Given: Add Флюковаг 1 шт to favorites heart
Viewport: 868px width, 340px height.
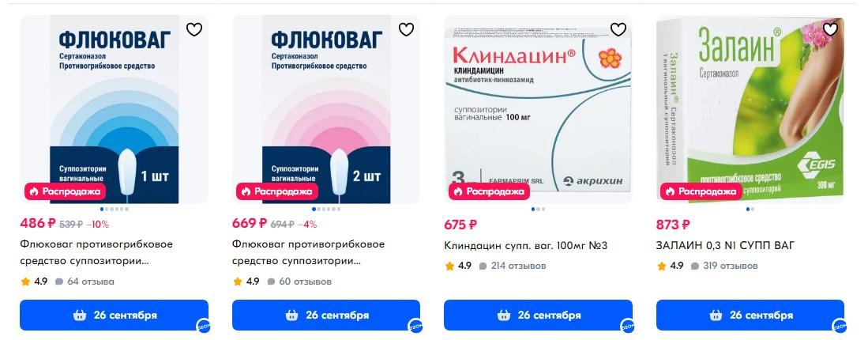Looking at the screenshot, I should [x=194, y=29].
